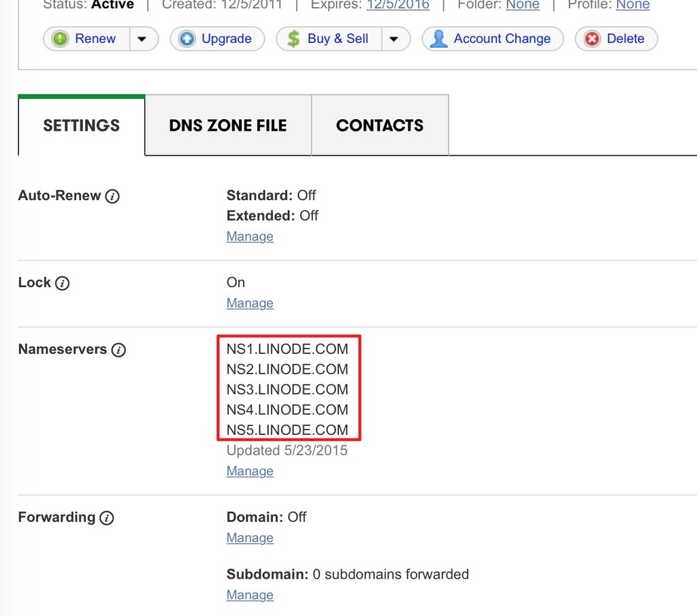Click Manage link under Lock status
697x616 pixels.
tap(250, 303)
